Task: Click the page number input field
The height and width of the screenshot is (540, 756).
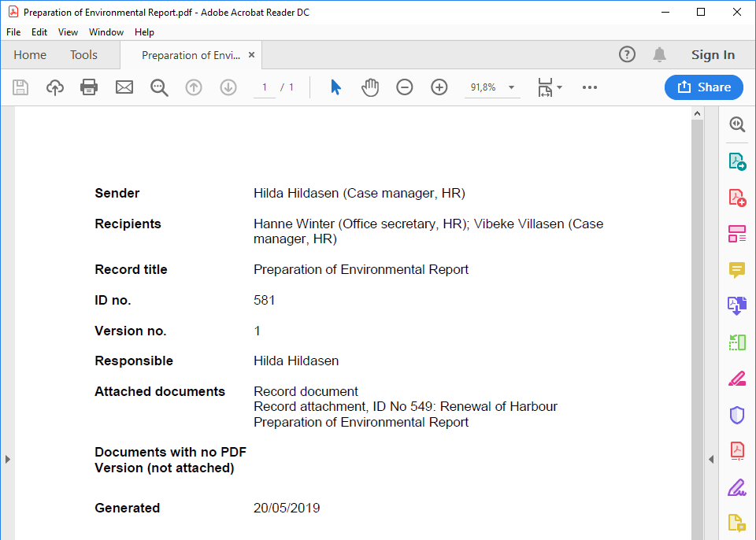Action: [265, 87]
